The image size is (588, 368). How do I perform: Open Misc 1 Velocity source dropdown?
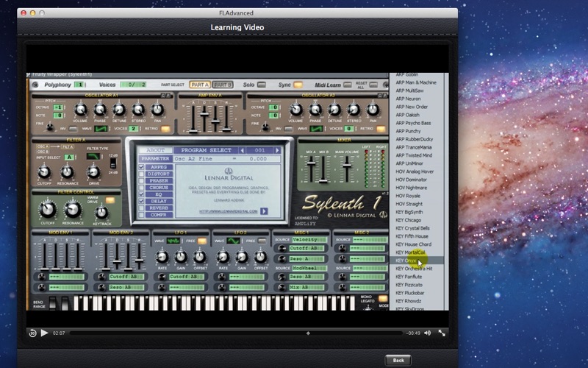tap(309, 240)
